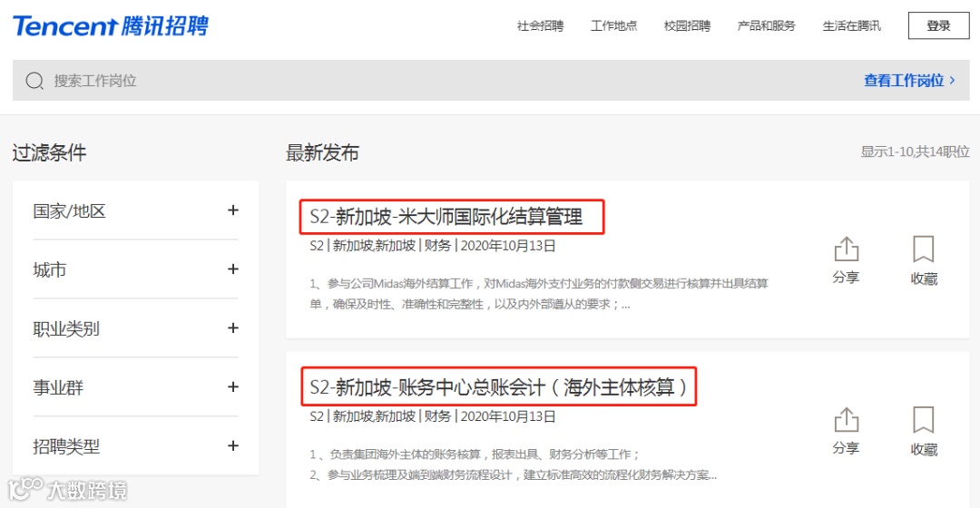Open job S2-新加坡-账务中心总账会计（海外主体核算）
980x508 pixels.
pyautogui.click(x=498, y=387)
